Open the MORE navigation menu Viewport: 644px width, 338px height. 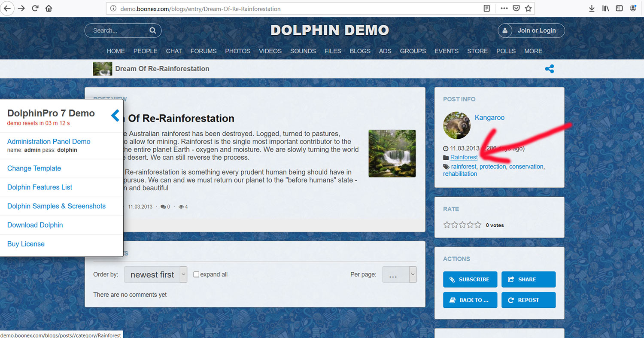coord(533,51)
